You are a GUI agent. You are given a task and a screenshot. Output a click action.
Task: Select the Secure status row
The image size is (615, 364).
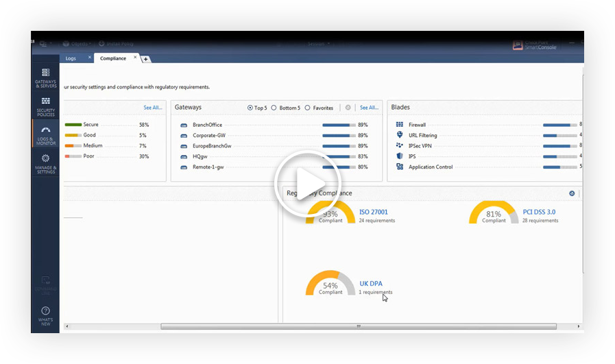pyautogui.click(x=107, y=125)
